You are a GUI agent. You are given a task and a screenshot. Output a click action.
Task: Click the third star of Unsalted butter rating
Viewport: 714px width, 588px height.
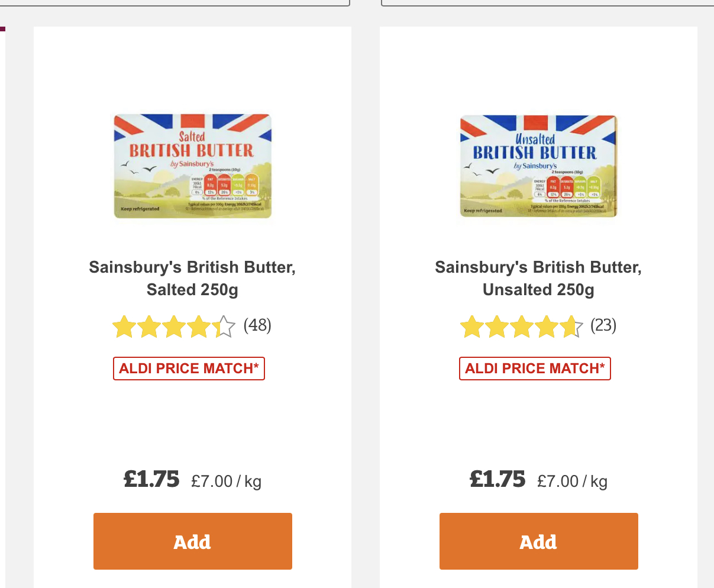pos(522,327)
